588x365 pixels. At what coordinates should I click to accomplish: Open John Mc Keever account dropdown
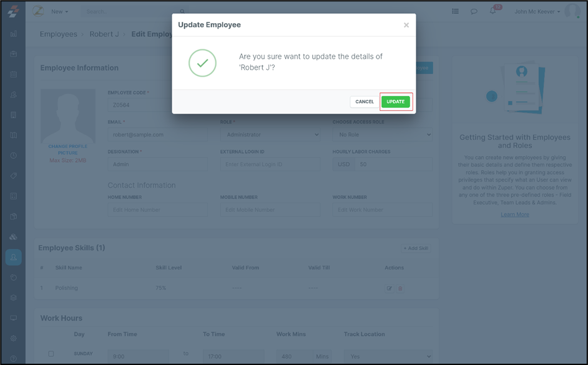point(537,12)
